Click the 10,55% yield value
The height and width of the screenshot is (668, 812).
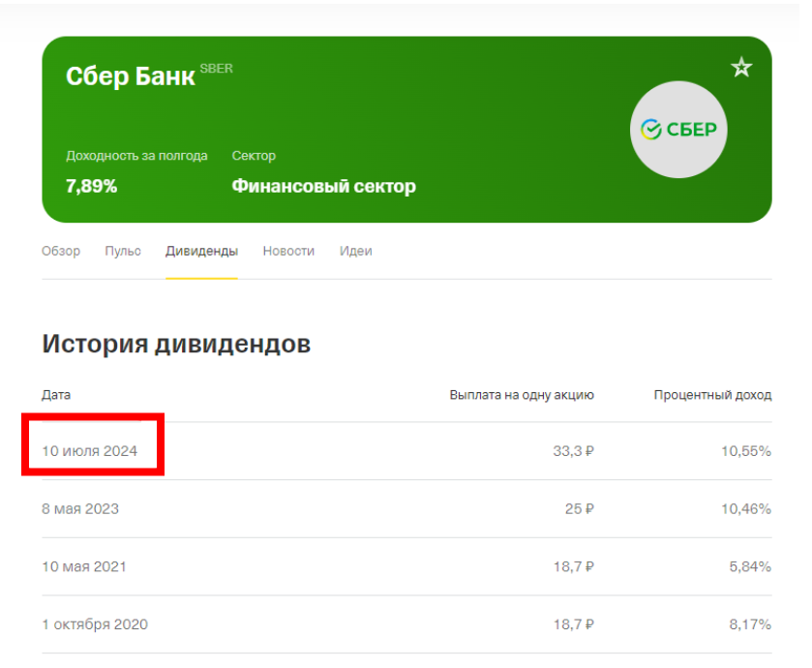pyautogui.click(x=746, y=451)
